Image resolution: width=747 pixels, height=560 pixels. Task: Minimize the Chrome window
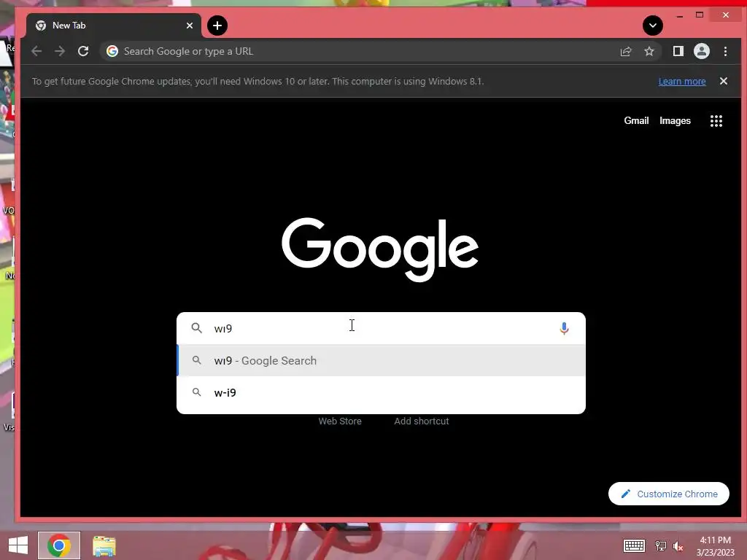pos(680,16)
